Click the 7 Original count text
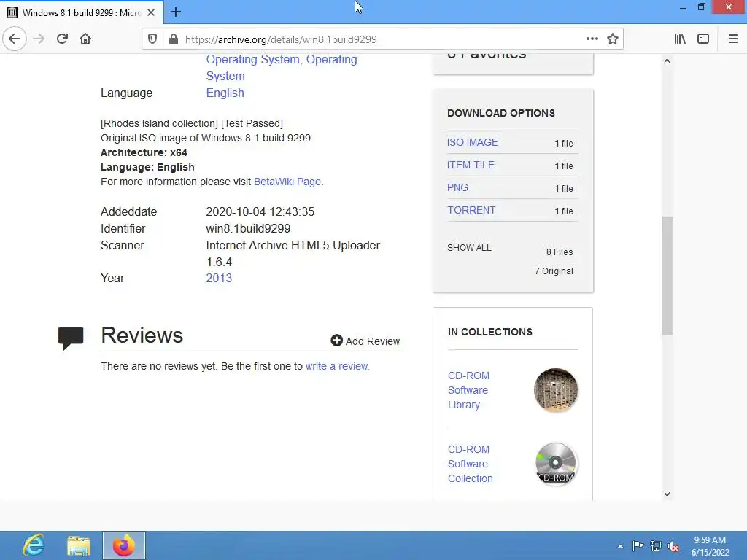This screenshot has height=560, width=747. pos(554,271)
